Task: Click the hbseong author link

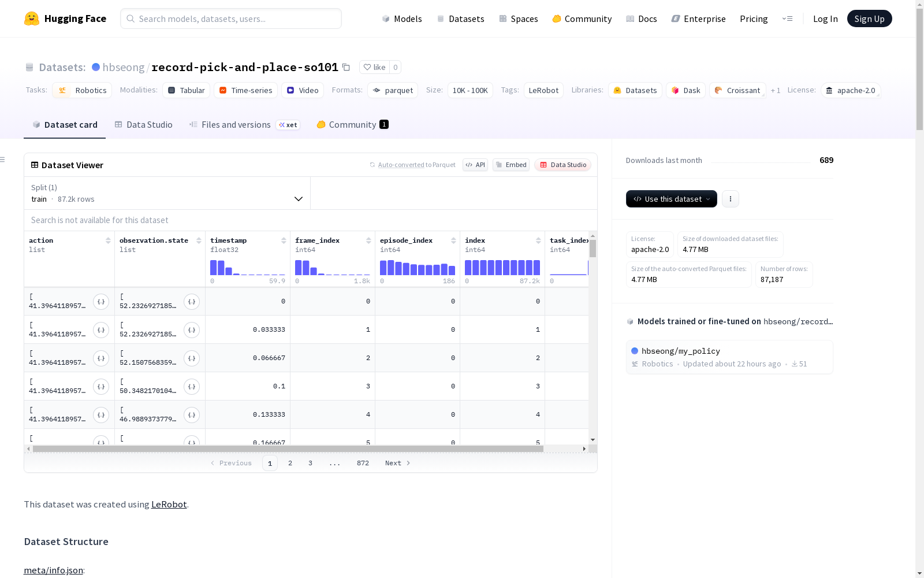Action: [x=124, y=67]
